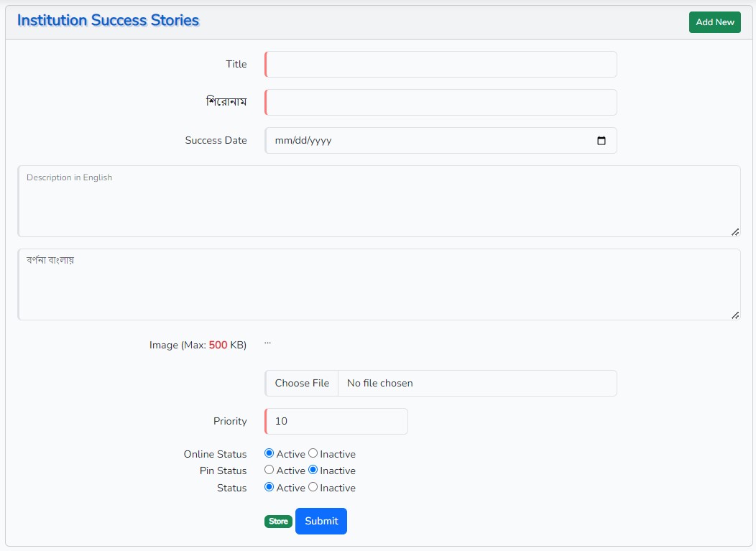Click the Description in English textarea
The height and width of the screenshot is (551, 756).
379,201
